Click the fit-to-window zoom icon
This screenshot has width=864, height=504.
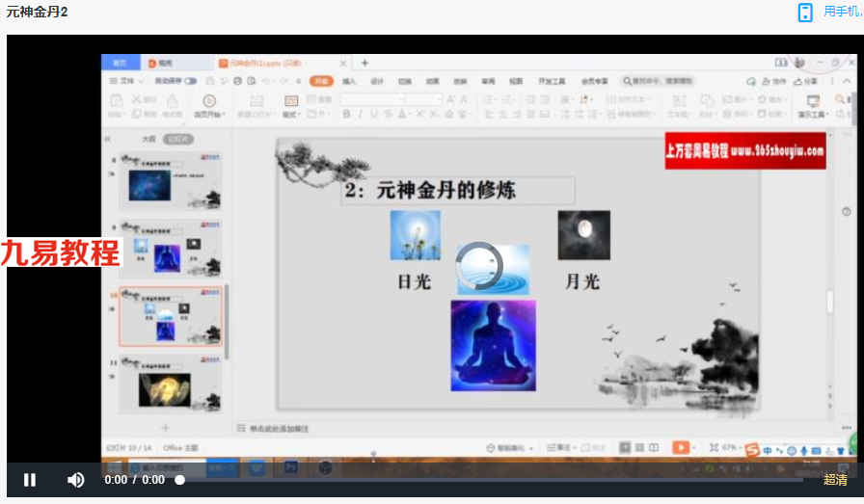(715, 447)
